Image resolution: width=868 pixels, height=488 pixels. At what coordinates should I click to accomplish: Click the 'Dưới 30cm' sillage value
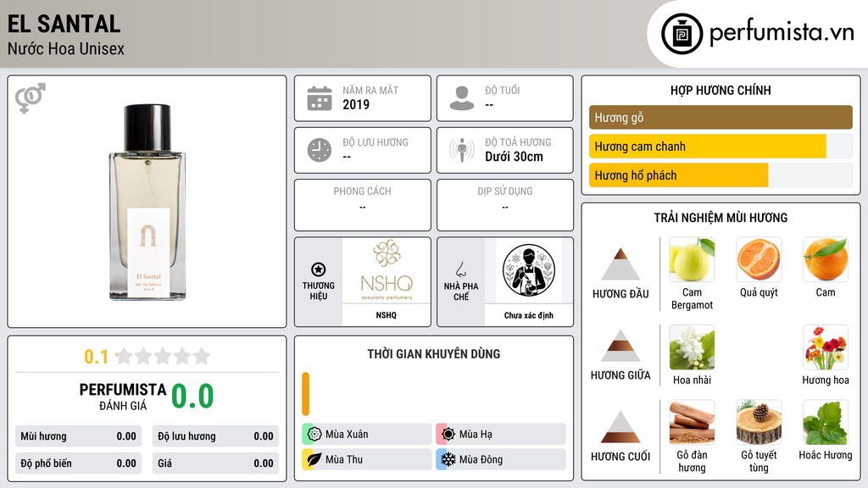pos(515,157)
